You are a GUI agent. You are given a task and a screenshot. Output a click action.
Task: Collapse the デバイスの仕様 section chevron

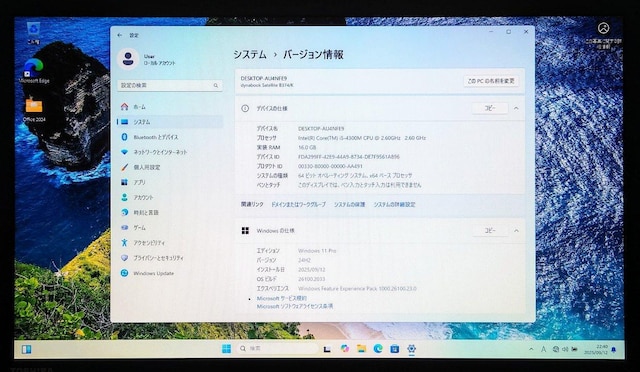pyautogui.click(x=516, y=108)
